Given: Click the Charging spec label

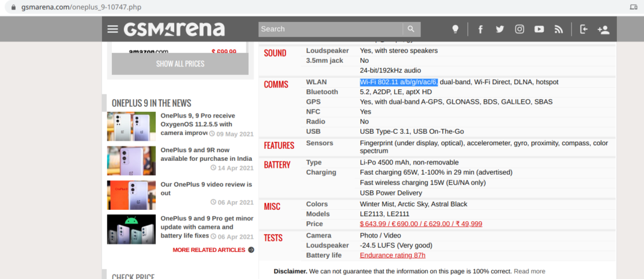Looking at the screenshot, I should coord(321,172).
